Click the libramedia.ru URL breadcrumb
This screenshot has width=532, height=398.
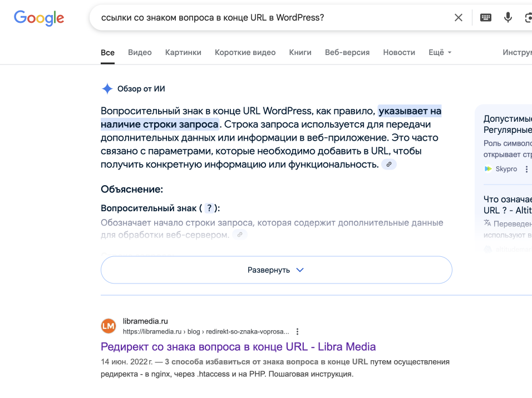(x=206, y=331)
